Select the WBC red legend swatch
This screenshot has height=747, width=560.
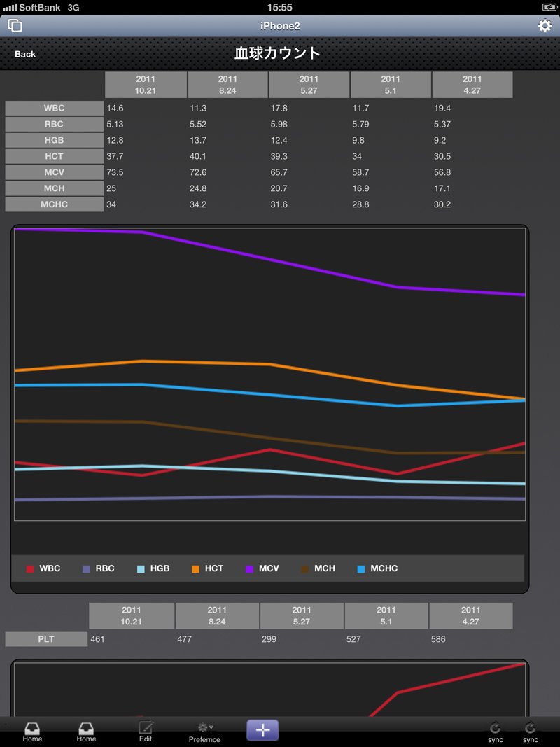pyautogui.click(x=30, y=568)
